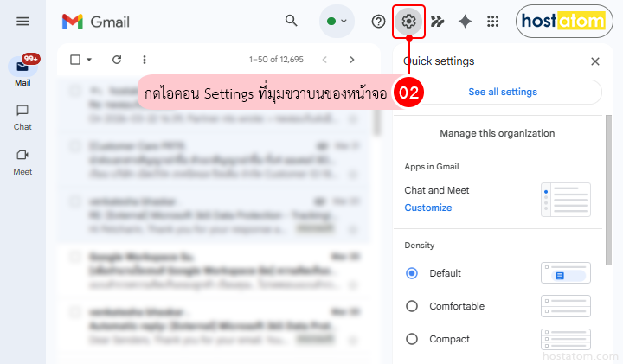Click the Customize link for Chat and Meet

click(428, 208)
